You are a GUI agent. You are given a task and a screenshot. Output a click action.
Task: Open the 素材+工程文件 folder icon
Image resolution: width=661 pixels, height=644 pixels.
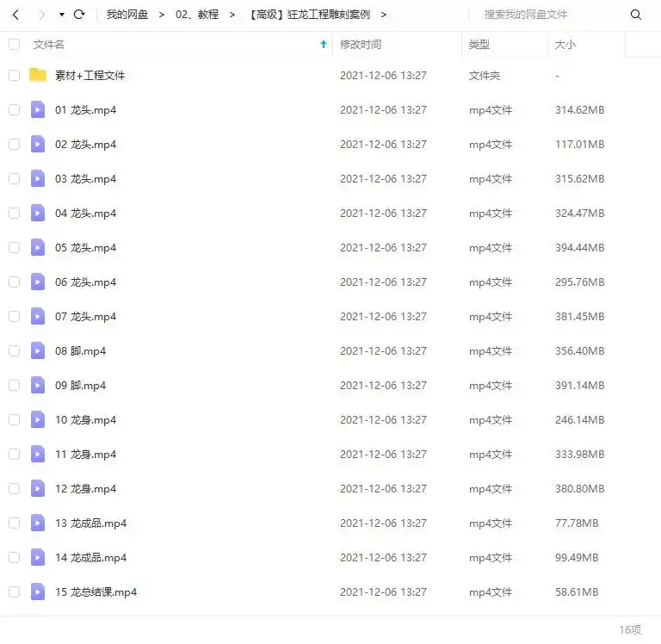pyautogui.click(x=38, y=75)
